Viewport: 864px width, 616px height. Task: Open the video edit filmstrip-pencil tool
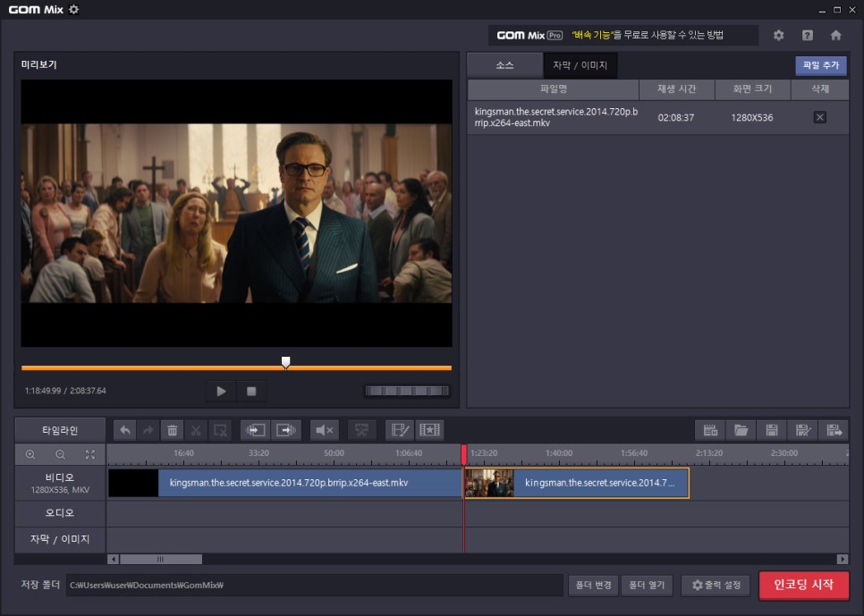400,430
